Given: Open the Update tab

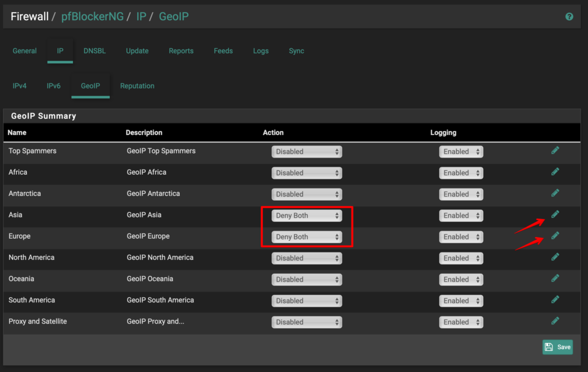Looking at the screenshot, I should [x=137, y=51].
